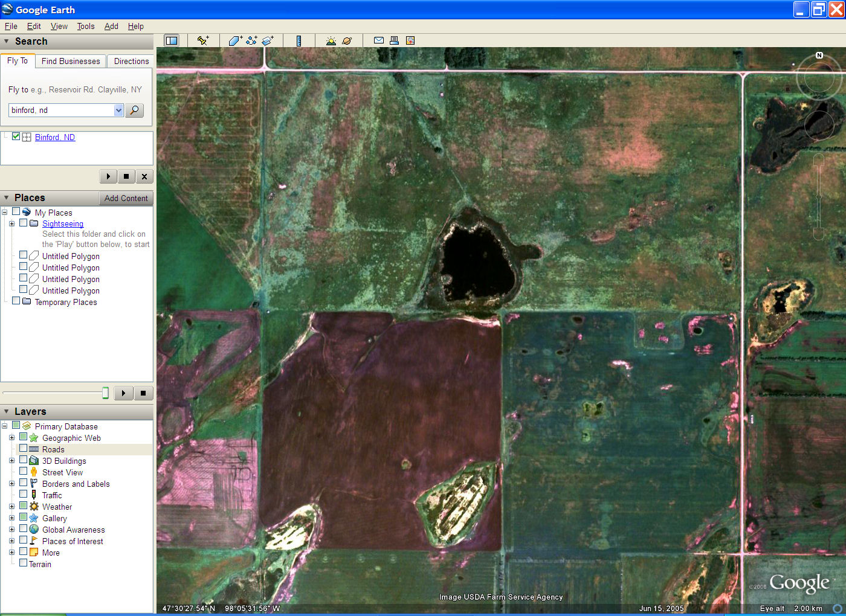The image size is (846, 616).
Task: Collapse the My Places tree node
Action: [x=4, y=212]
